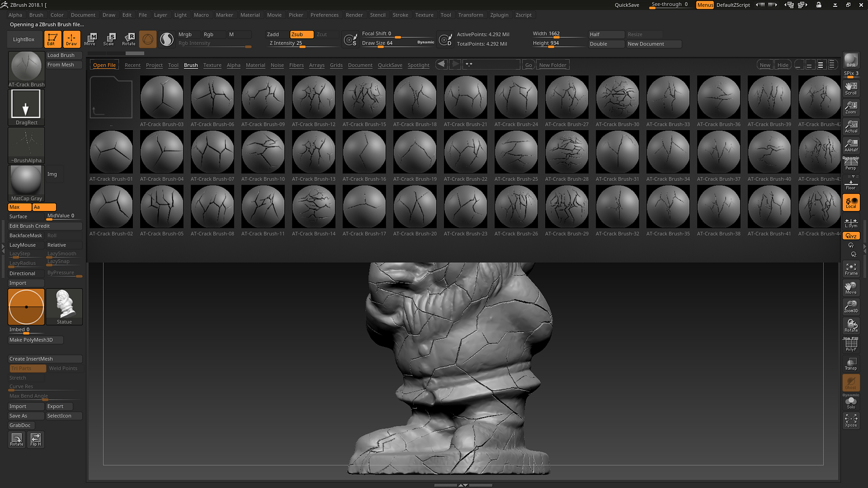Image resolution: width=868 pixels, height=488 pixels.
Task: Open the parent folder thumbnail
Action: click(111, 97)
